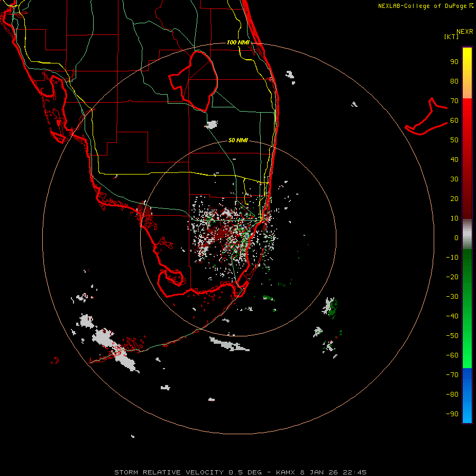Click the positive "10" scale value

(454, 218)
